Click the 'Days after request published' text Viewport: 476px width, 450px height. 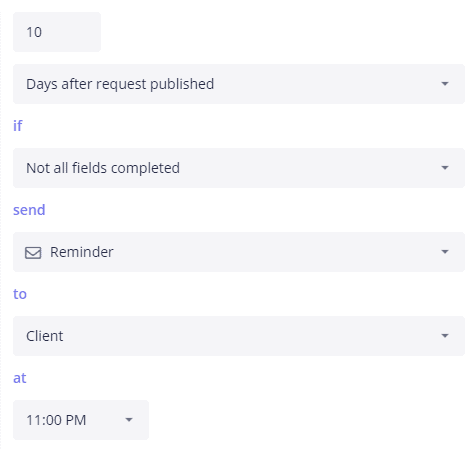point(120,84)
